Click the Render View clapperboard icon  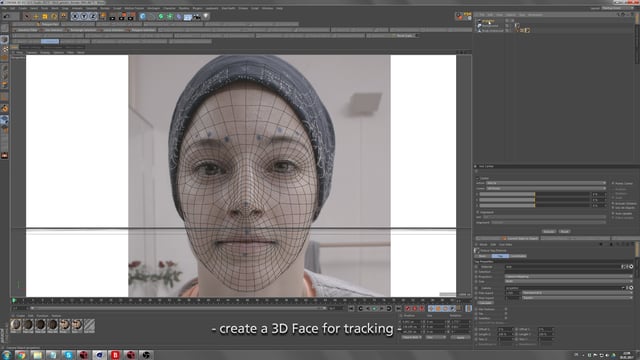pyautogui.click(x=112, y=17)
